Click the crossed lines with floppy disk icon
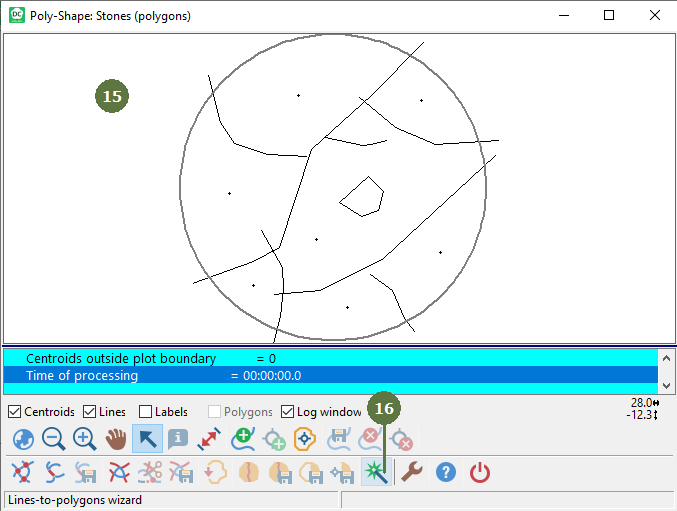The width and height of the screenshot is (677, 511). coord(181,472)
